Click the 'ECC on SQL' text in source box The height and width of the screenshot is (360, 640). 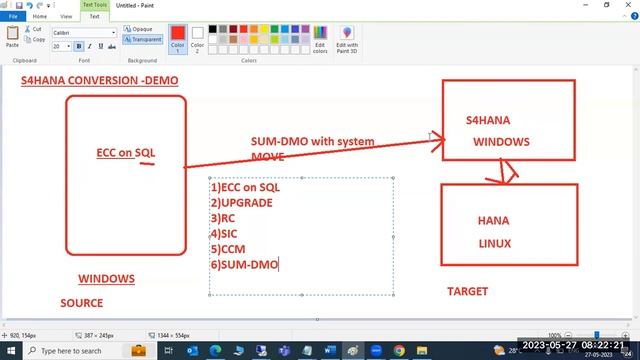point(126,153)
